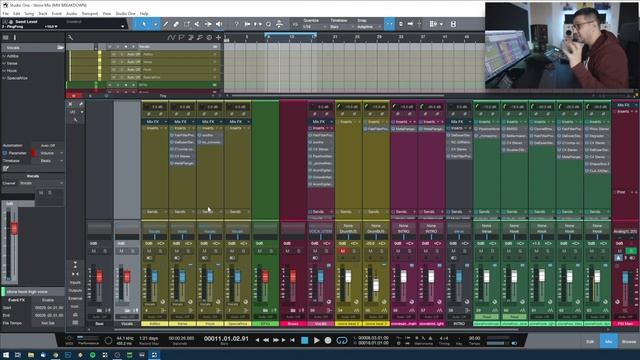Image resolution: width=640 pixels, height=360 pixels.
Task: Click the mixer search magnifier icon
Action: point(76,120)
